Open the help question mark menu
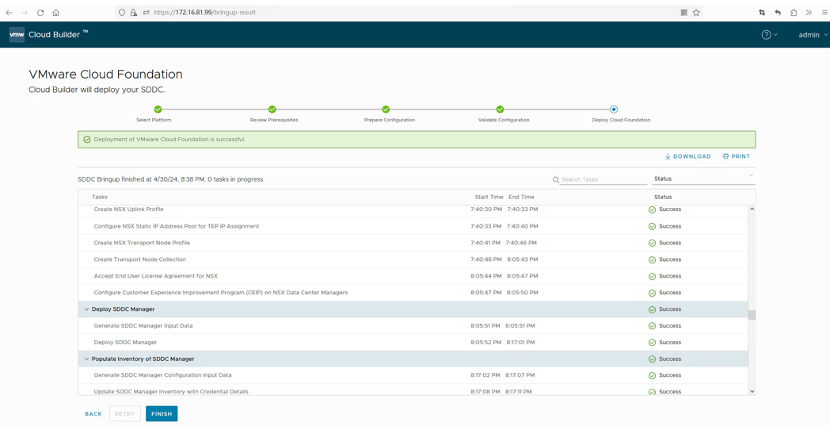This screenshot has width=830, height=426. tap(768, 34)
